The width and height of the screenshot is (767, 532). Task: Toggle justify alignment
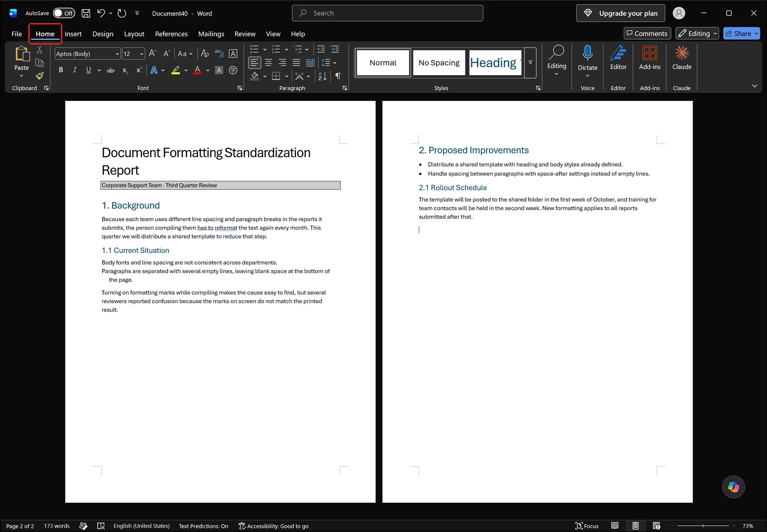[x=296, y=62]
